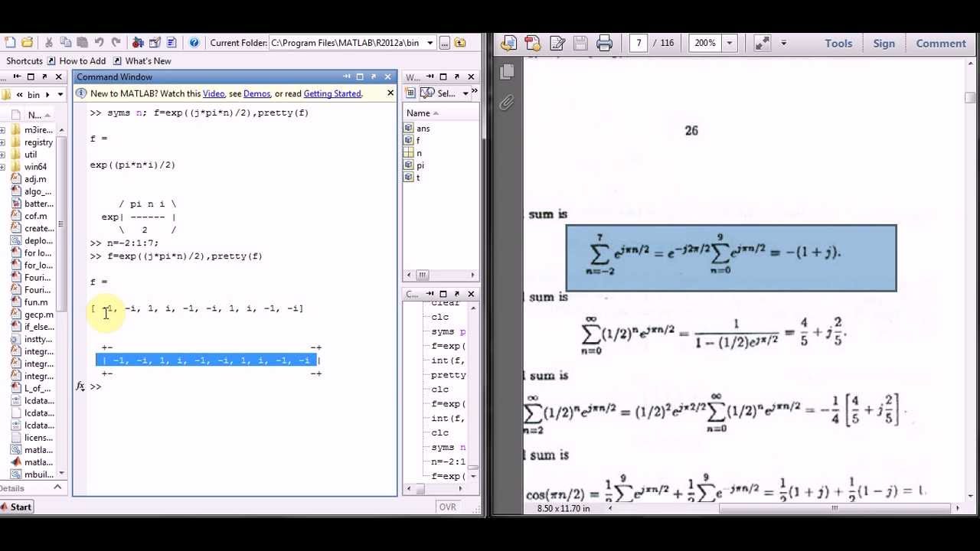Print the PDF using printer icon

pyautogui.click(x=605, y=44)
